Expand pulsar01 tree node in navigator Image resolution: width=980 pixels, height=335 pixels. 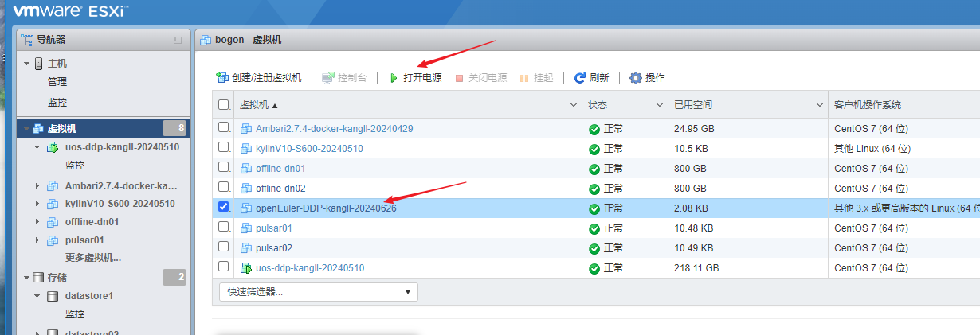[37, 240]
